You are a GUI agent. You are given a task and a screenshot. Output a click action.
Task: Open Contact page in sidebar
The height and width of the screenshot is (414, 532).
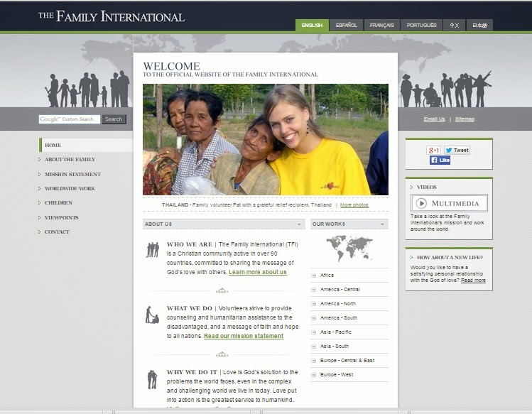[x=57, y=231]
